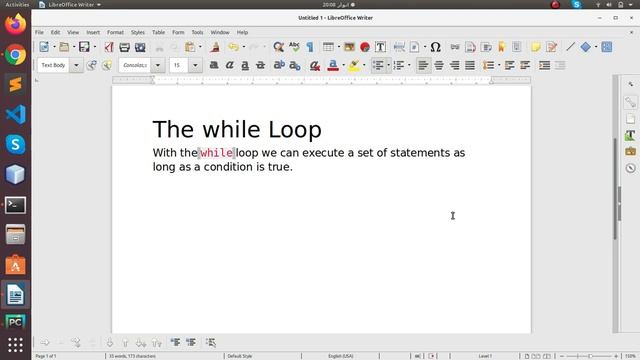Open the File menu

pyautogui.click(x=39, y=32)
